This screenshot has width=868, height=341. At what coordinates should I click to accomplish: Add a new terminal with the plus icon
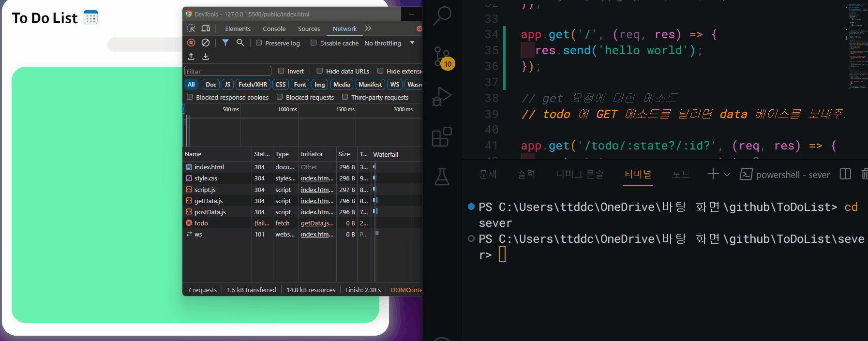[713, 174]
